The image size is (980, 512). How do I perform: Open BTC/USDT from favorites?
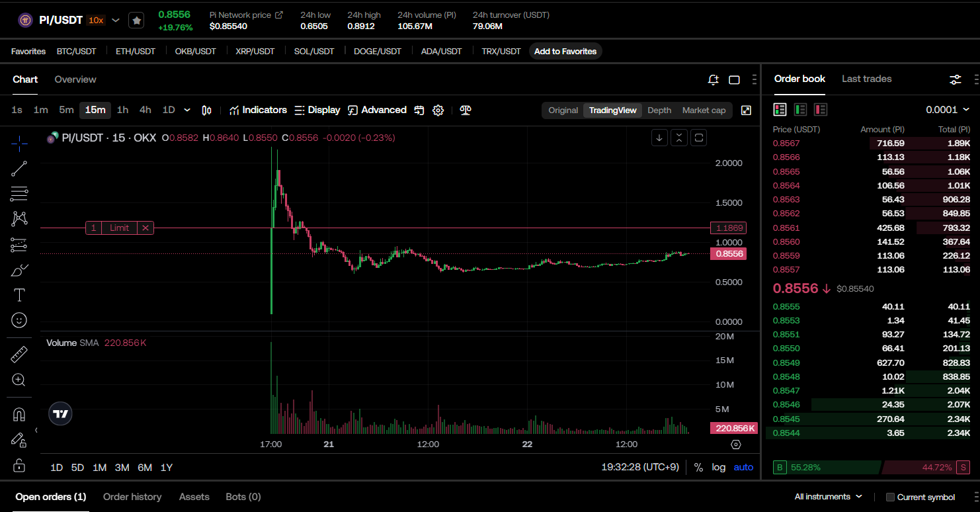click(76, 52)
